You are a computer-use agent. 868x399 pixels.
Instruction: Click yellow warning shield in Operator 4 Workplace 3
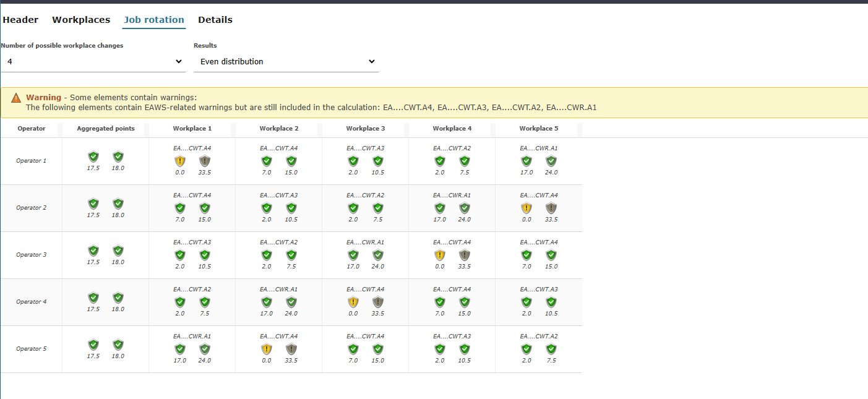[353, 302]
